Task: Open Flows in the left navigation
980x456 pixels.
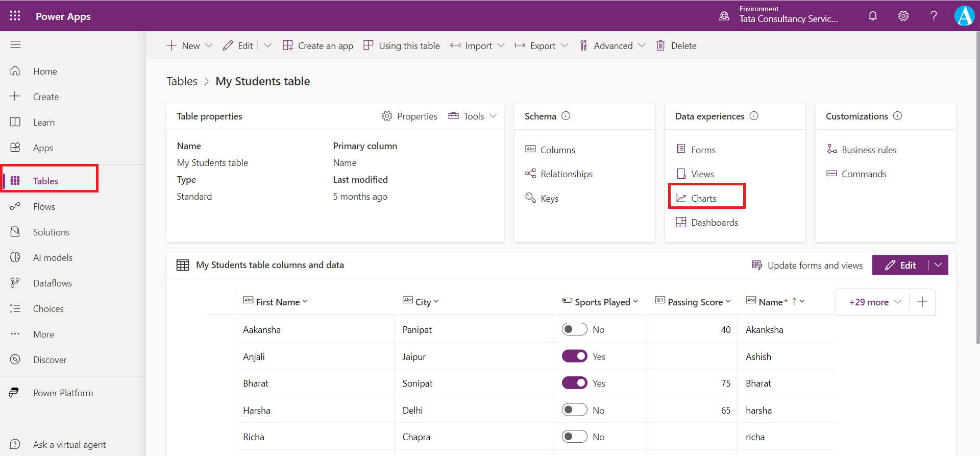Action: tap(44, 206)
